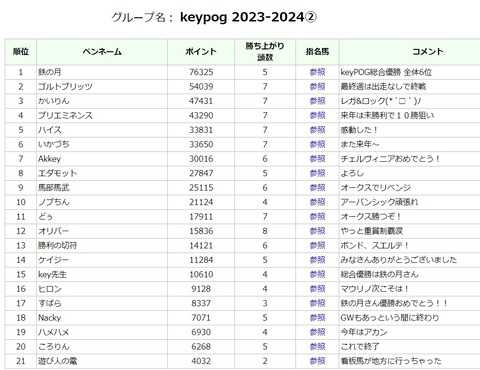Click comment keyPOG総合優勝 全体6位

click(386, 72)
